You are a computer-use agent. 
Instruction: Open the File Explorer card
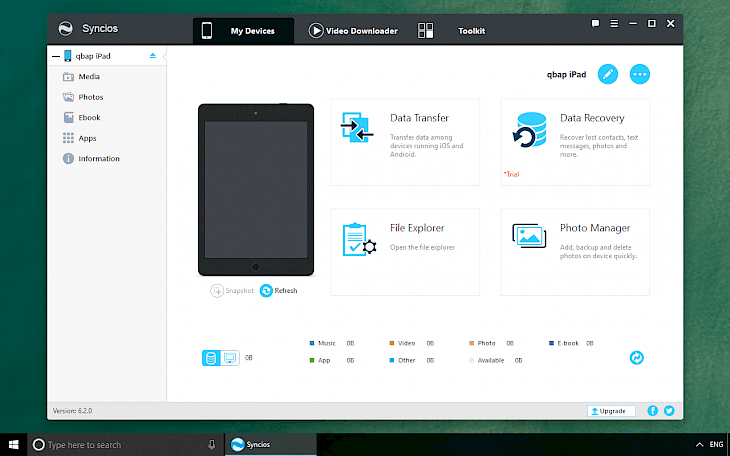(405, 252)
